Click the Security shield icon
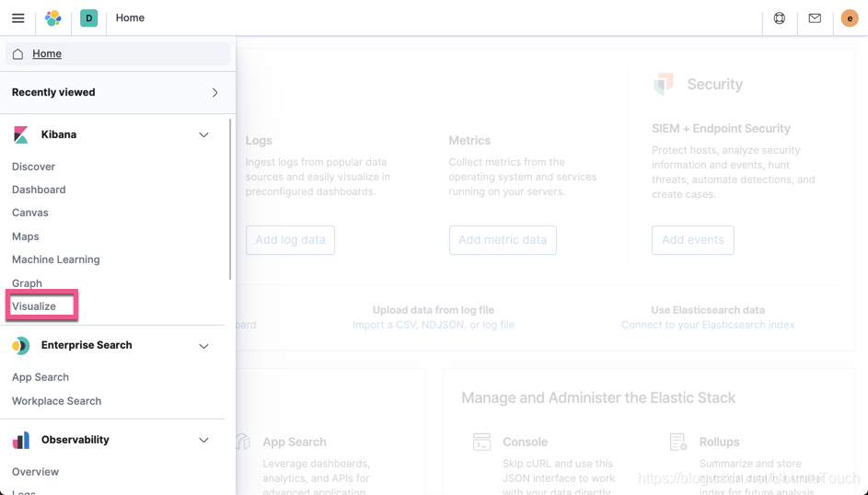Screen dimensions: 868x495 663,84
